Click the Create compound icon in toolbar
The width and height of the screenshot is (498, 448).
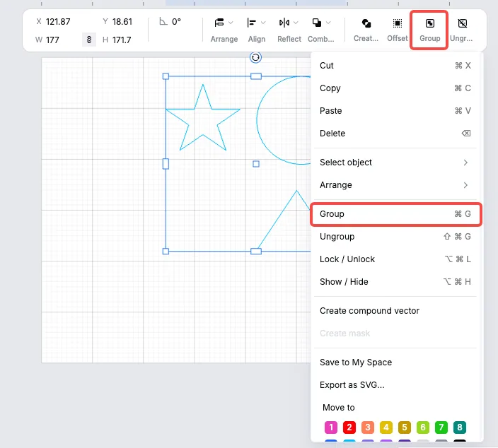tap(366, 23)
